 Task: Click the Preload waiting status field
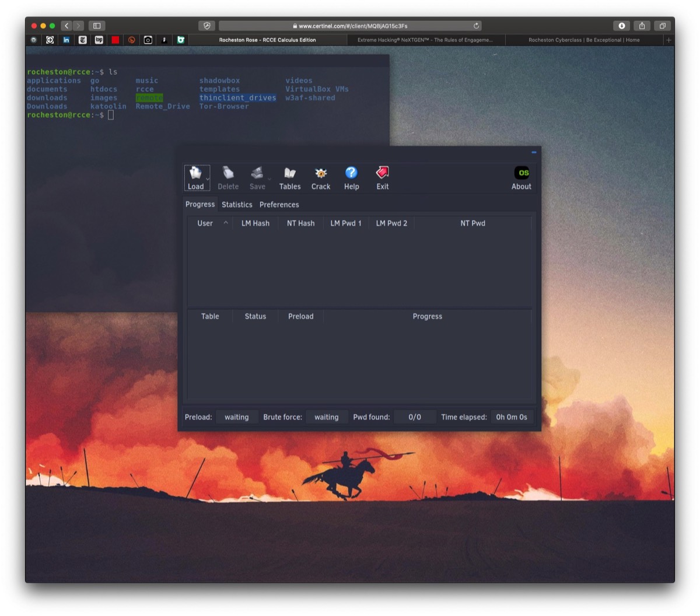pyautogui.click(x=237, y=417)
